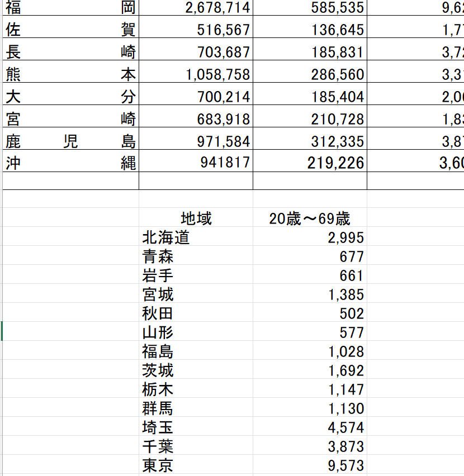Click the 福島 region cell
Screen dimensions: 464x476
pyautogui.click(x=196, y=351)
